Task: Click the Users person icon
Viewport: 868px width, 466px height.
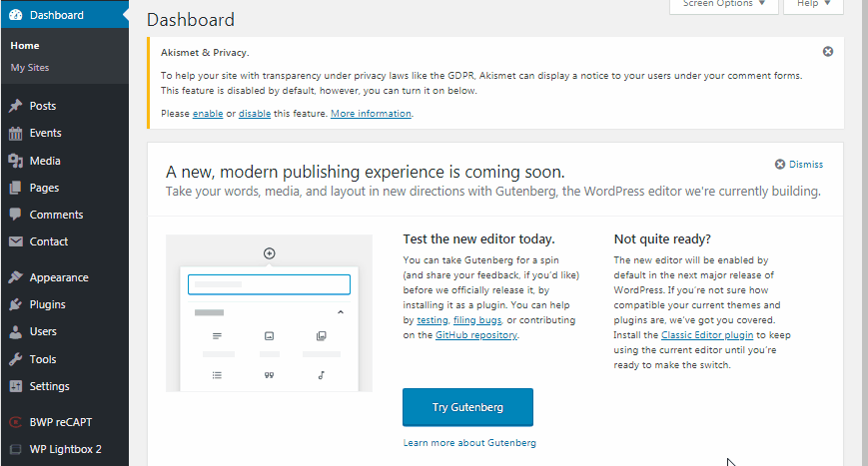Action: (x=16, y=331)
